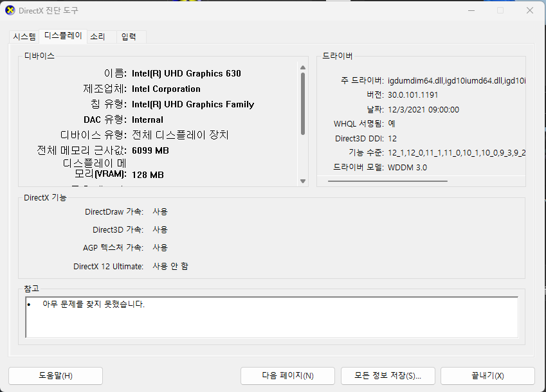
Task: Click driver date '12/3/2021 09:00:00'
Action: [x=423, y=109]
